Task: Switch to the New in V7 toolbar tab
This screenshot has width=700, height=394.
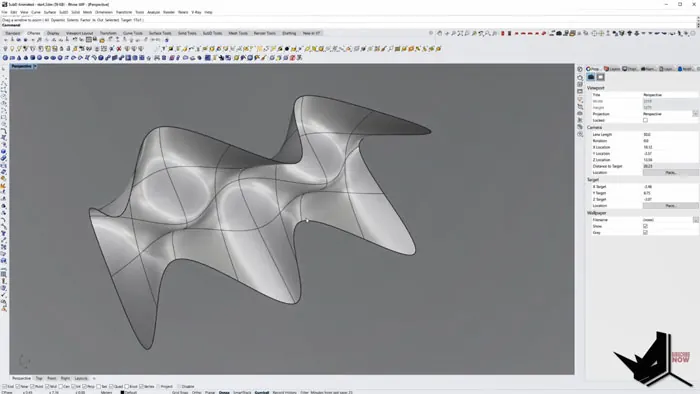Action: click(x=312, y=33)
